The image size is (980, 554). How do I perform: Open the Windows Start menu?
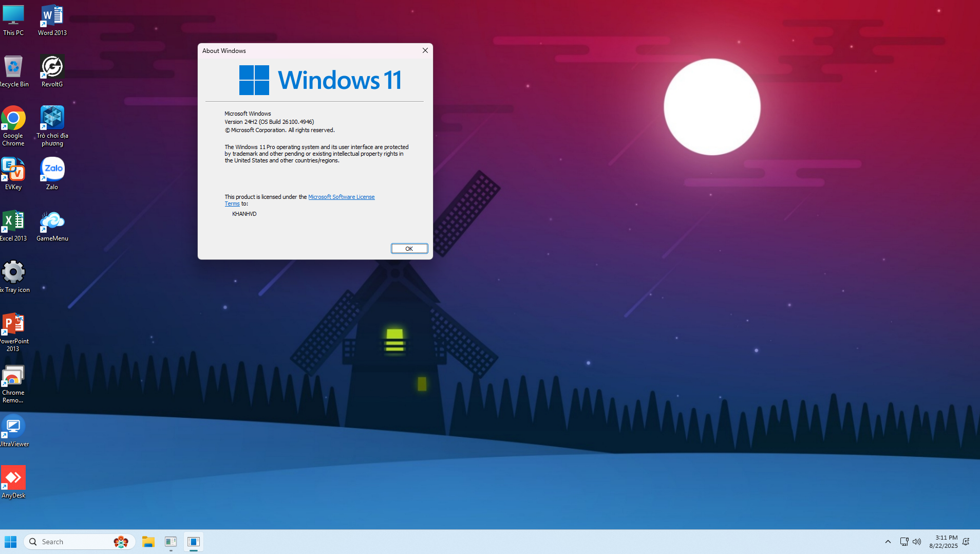coord(11,542)
